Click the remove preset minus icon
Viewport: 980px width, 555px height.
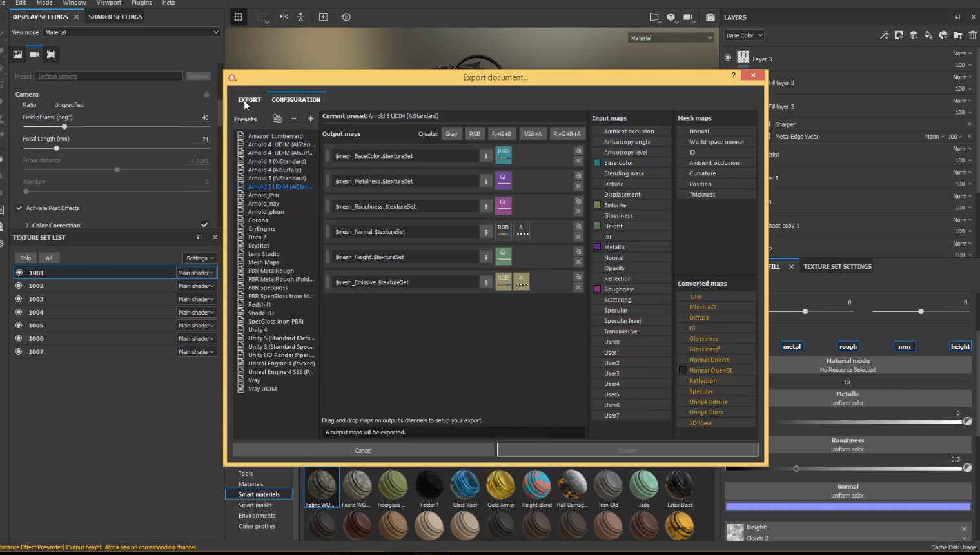pos(294,119)
